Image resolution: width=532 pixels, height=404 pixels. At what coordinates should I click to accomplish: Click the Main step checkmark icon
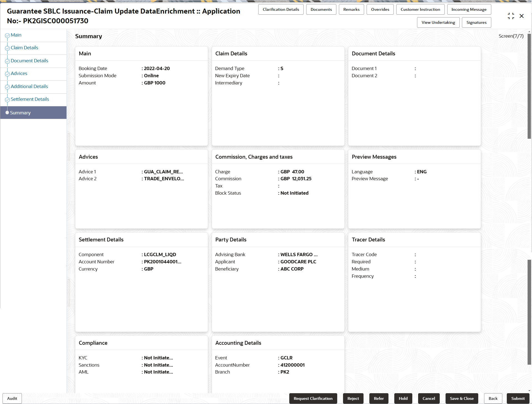tap(7, 35)
